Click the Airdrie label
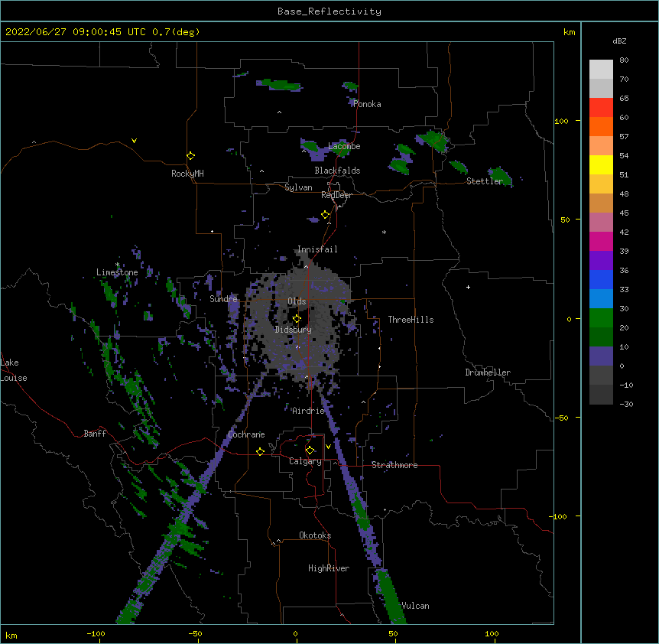Screen dimensions: 659x644 308,411
